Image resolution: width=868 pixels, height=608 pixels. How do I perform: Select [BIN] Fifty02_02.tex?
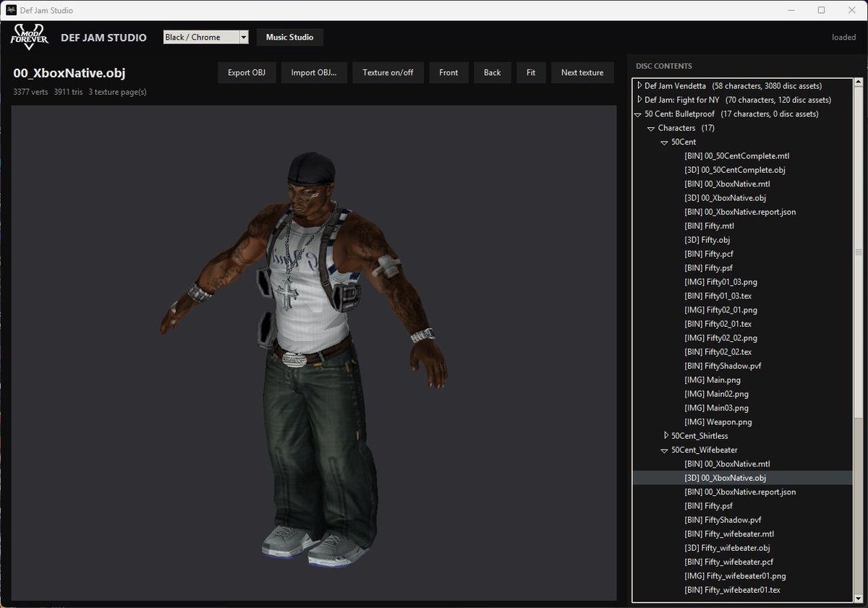(x=718, y=352)
